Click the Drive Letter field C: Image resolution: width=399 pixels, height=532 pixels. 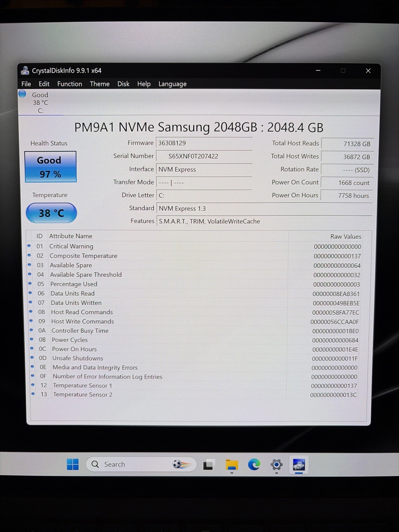point(204,195)
